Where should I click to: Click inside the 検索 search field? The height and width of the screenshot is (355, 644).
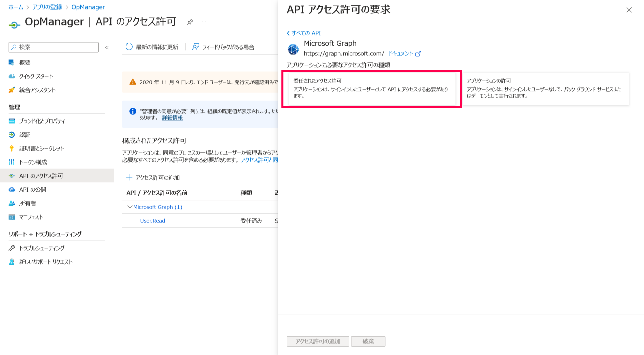(x=53, y=47)
